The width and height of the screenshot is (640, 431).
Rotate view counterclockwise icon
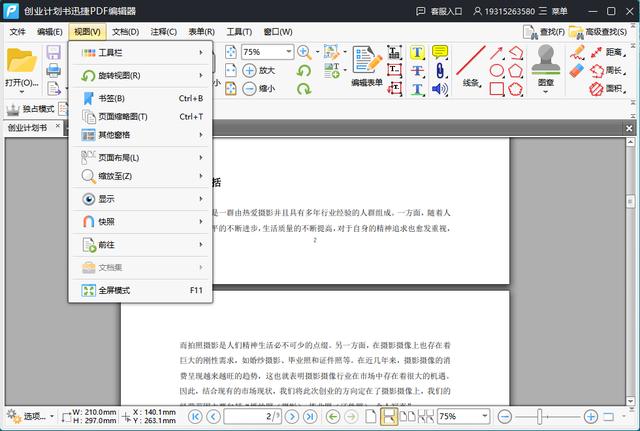[304, 71]
